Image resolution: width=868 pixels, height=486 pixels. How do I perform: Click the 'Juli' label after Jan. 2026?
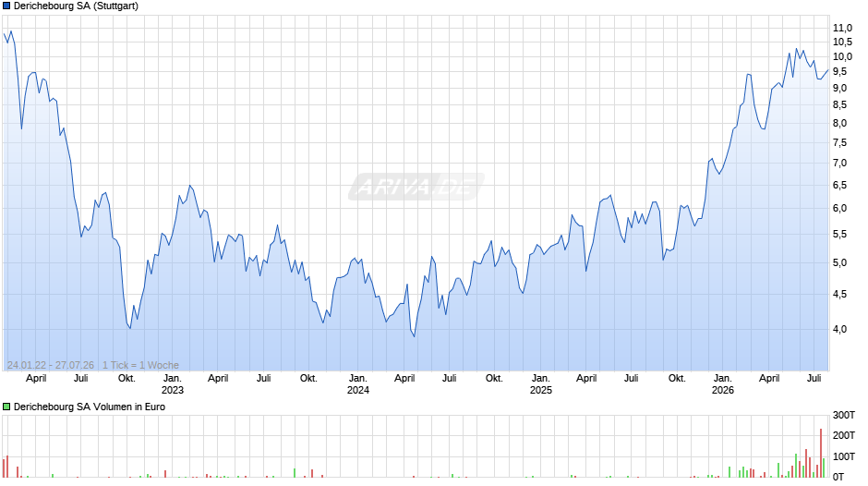814,379
